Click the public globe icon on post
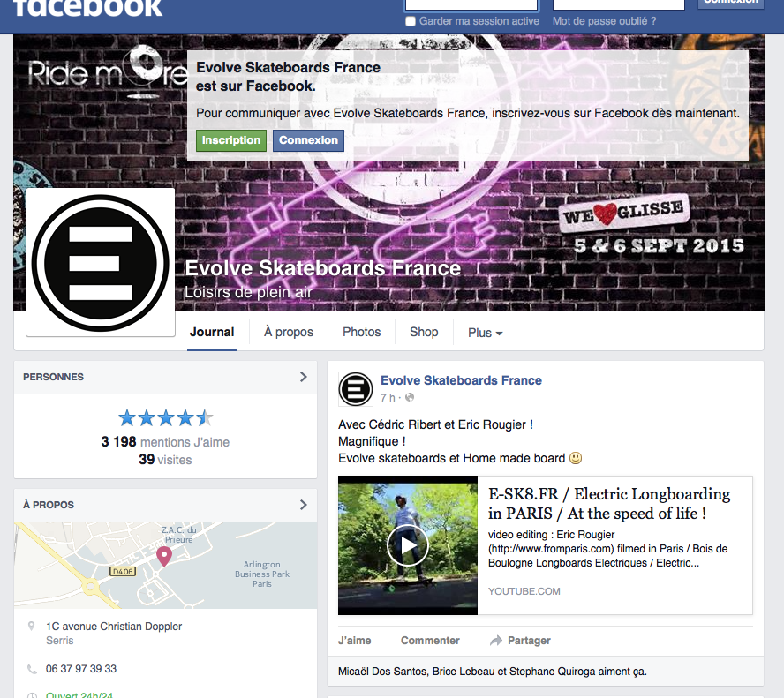Viewport: 784px width, 698px height. pos(410,397)
